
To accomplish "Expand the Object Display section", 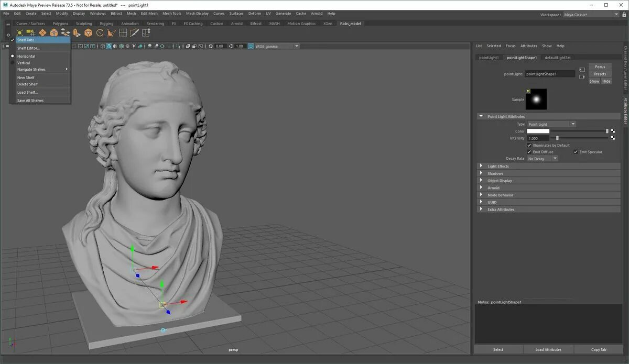I will pos(481,181).
